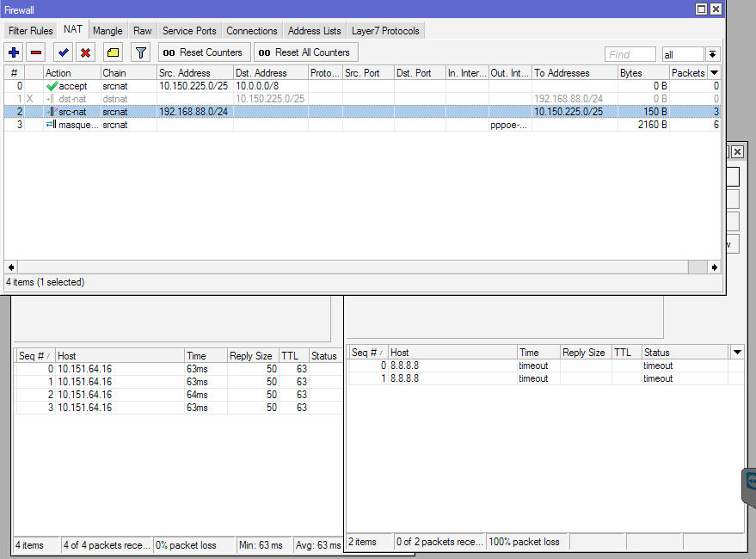This screenshot has height=559, width=756.
Task: Click Src. Address 10.150.225.0/25 cell
Action: [x=194, y=86]
